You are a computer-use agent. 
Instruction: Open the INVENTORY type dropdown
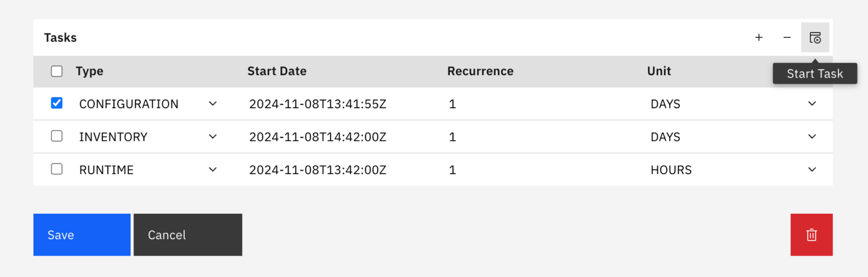click(x=212, y=137)
